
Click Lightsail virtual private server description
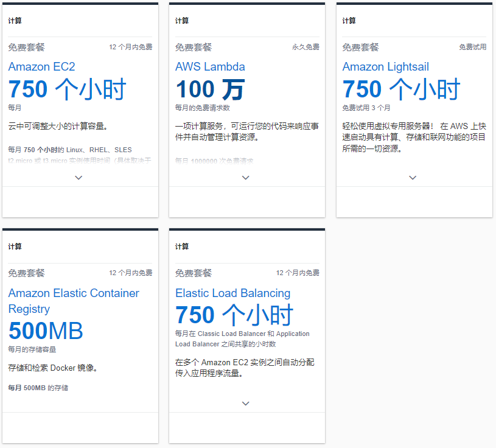point(414,138)
